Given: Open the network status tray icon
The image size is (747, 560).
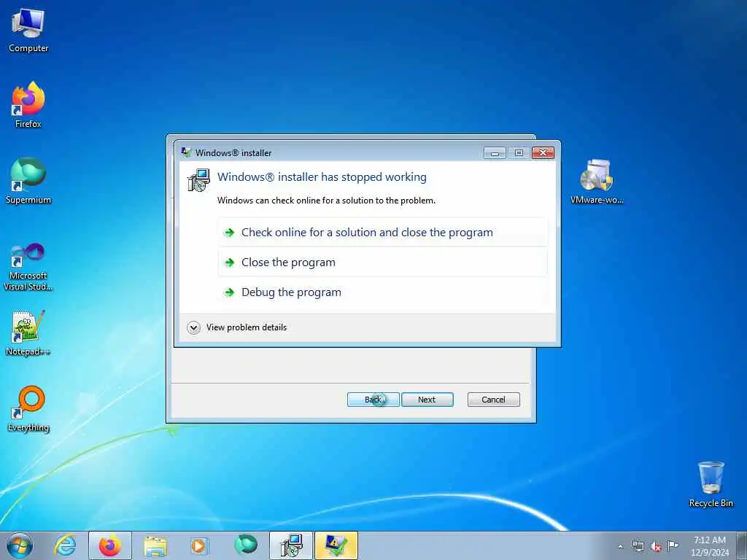Looking at the screenshot, I should [x=638, y=547].
